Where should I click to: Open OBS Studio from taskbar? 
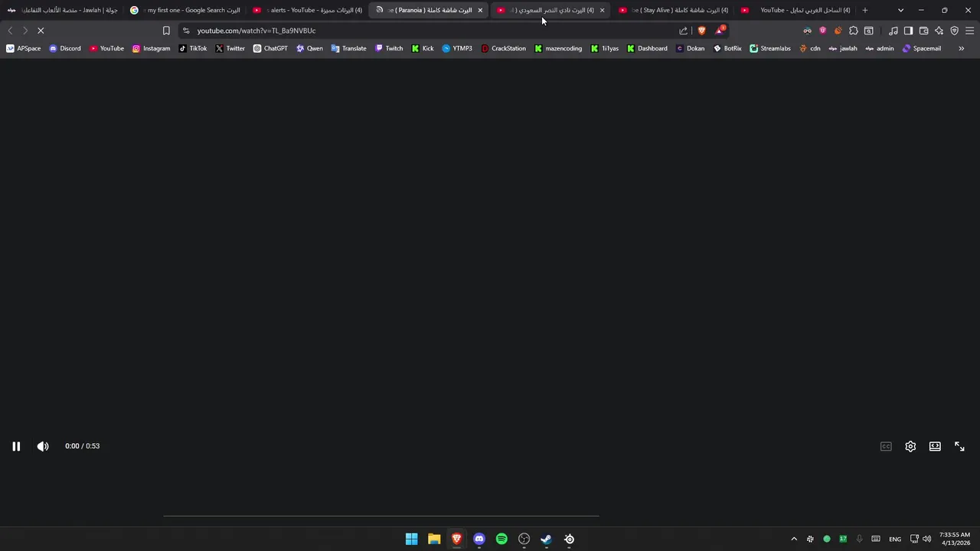[524, 539]
